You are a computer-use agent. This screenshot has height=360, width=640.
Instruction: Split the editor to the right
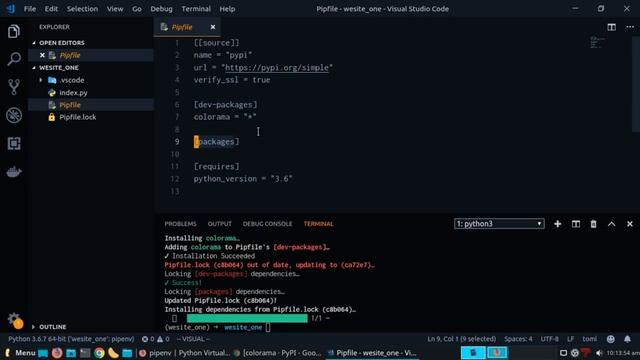[611, 27]
